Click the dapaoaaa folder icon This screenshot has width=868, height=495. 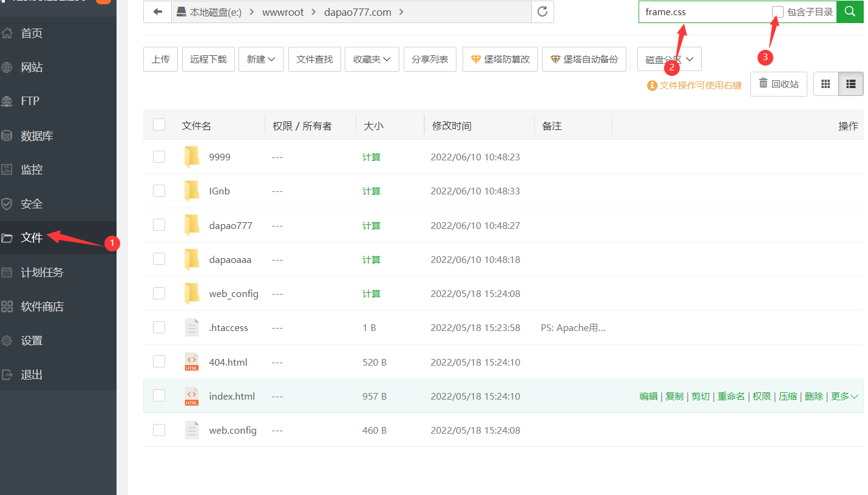[x=192, y=259]
